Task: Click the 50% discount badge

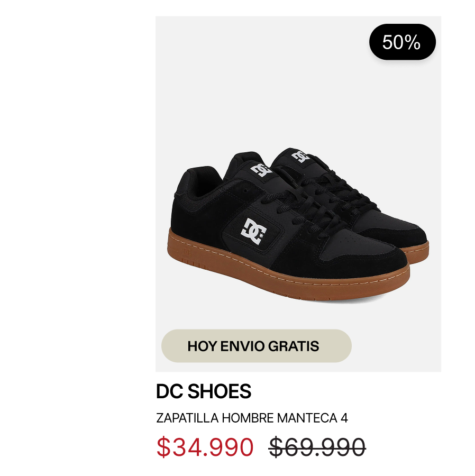Action: point(402,42)
